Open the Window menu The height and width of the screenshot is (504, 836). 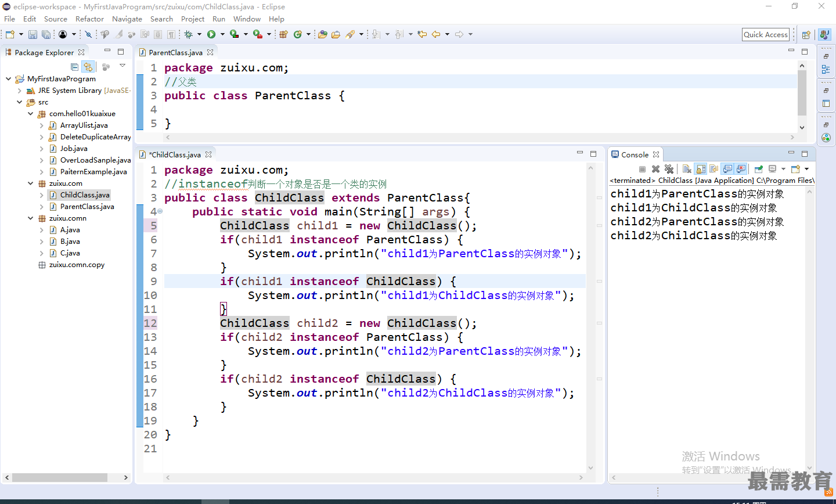pyautogui.click(x=247, y=19)
